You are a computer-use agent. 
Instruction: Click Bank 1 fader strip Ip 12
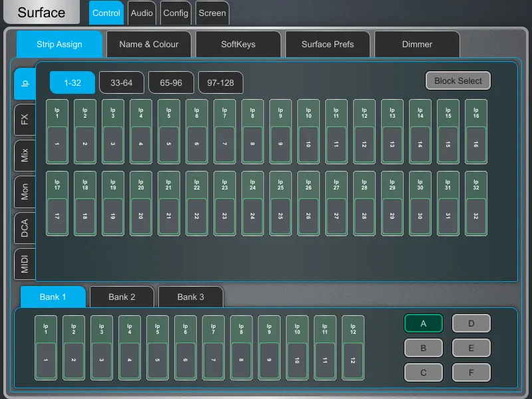tap(353, 348)
